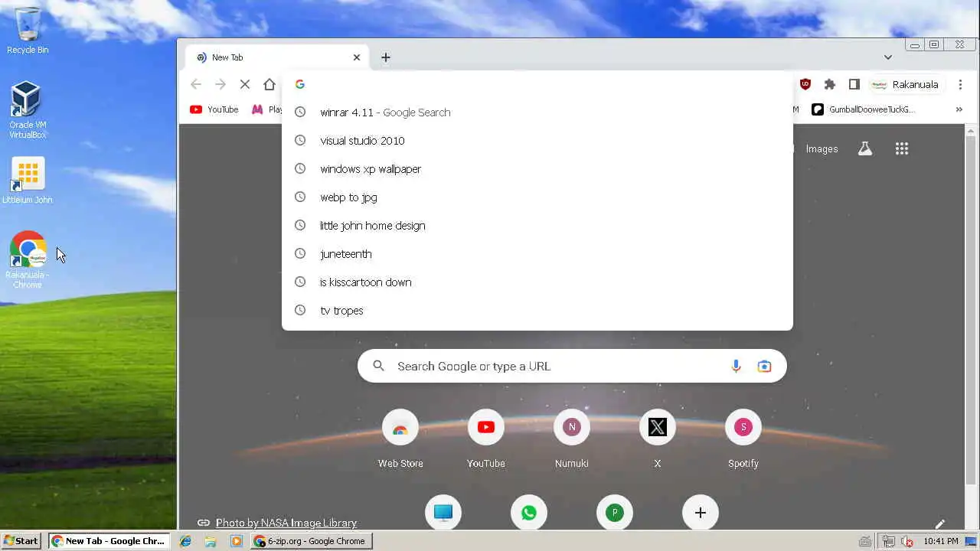
Task: Open the YouTube shortcut tile
Action: pyautogui.click(x=486, y=439)
